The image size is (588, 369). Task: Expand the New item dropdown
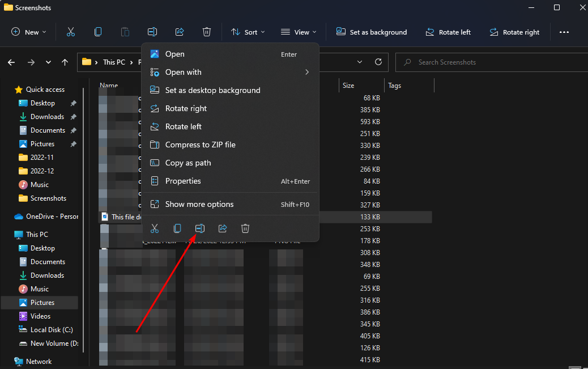coord(29,32)
